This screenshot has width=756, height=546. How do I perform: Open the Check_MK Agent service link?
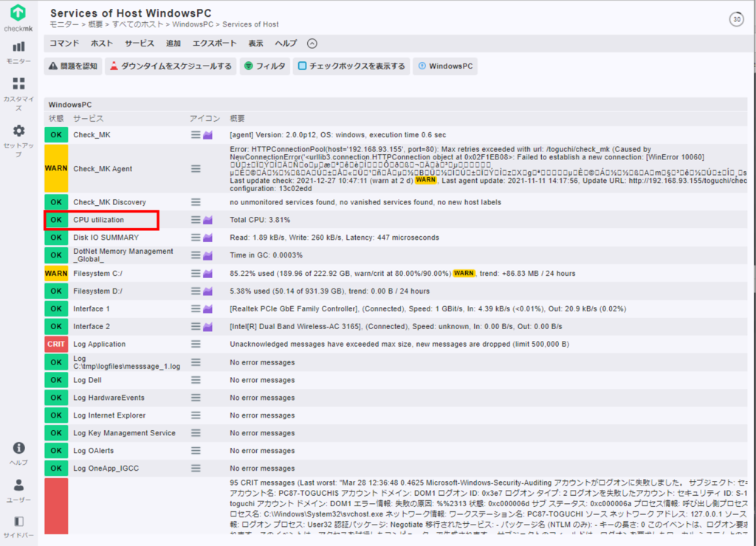click(103, 169)
